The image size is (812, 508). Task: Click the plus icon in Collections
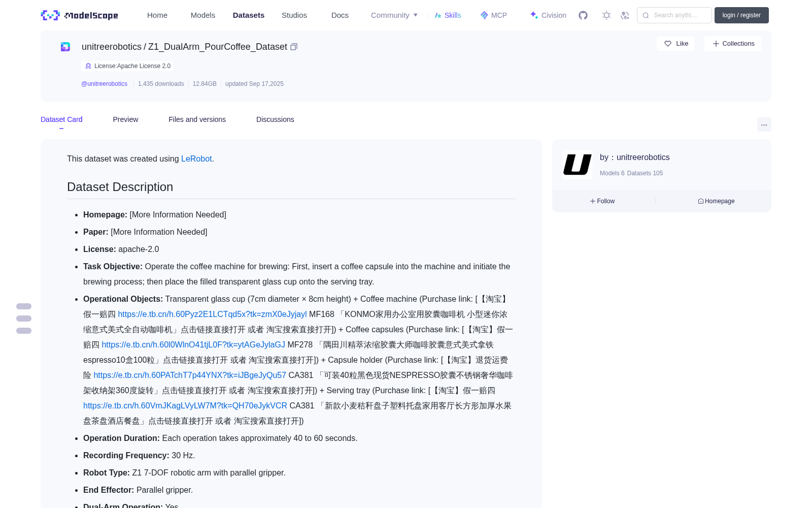pos(716,44)
